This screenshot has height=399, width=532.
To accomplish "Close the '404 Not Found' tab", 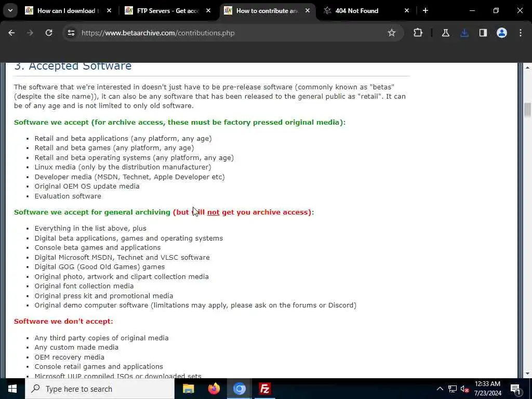I will coord(406,11).
